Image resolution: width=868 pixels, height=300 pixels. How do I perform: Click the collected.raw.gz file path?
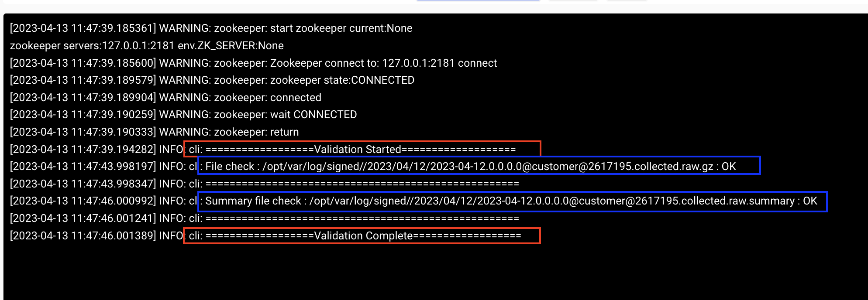(x=488, y=167)
